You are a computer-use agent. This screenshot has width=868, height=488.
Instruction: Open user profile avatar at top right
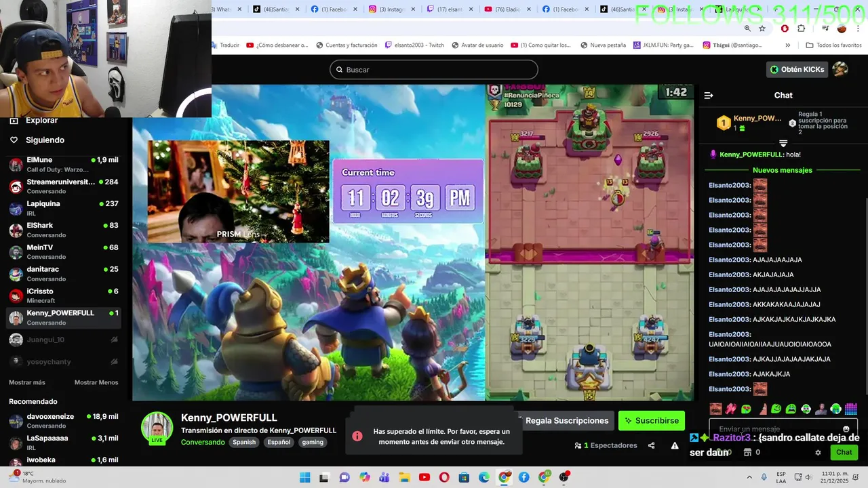coord(840,69)
